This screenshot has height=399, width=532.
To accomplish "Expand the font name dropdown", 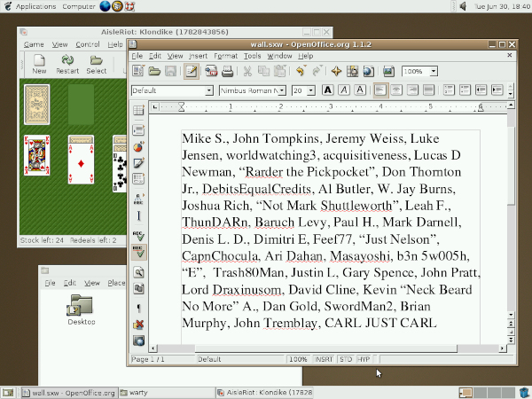I will (x=282, y=90).
